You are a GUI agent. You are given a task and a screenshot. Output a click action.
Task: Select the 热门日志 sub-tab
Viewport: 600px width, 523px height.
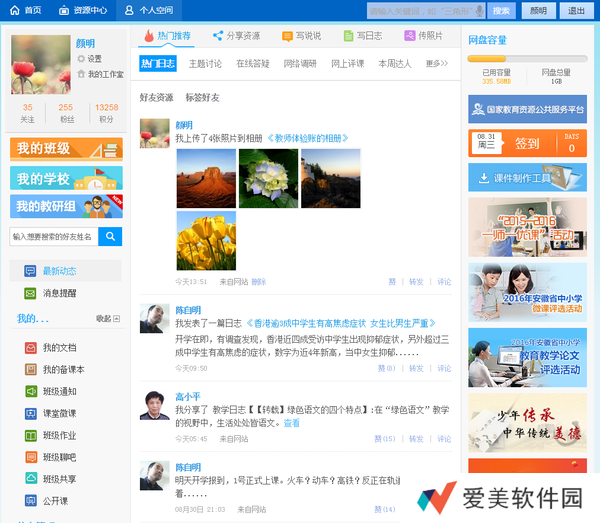(158, 63)
